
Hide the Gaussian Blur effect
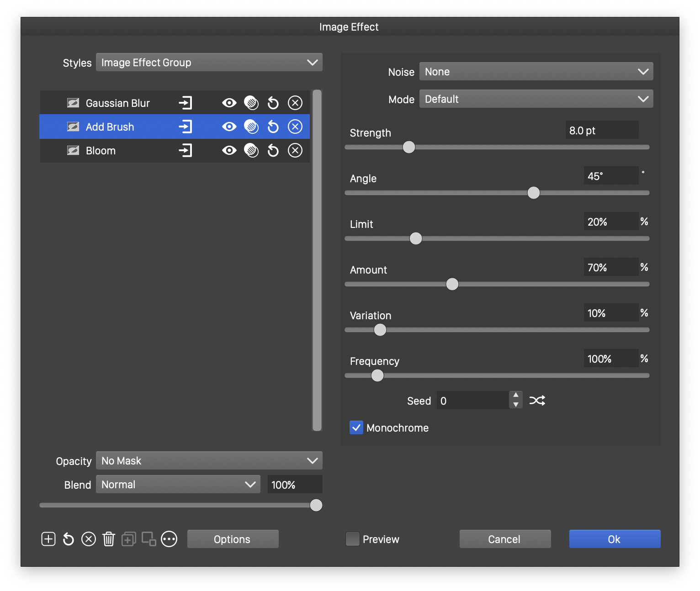point(229,103)
